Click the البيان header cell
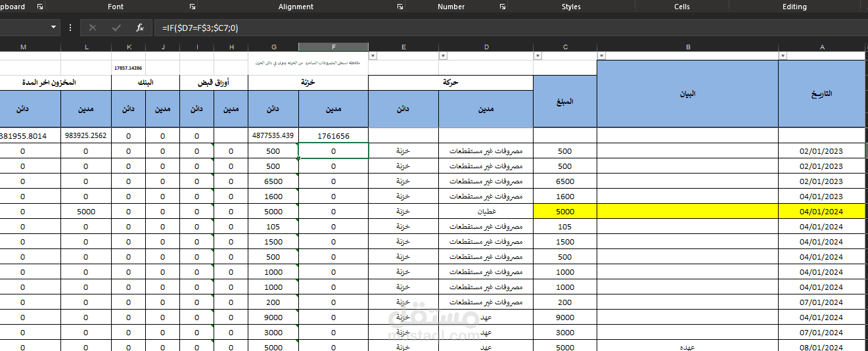The image size is (868, 351). (x=688, y=94)
